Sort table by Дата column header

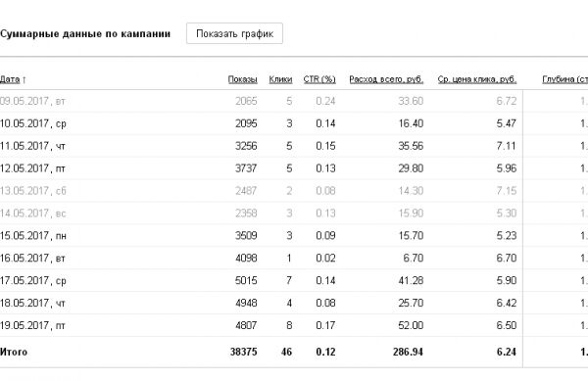10,79
